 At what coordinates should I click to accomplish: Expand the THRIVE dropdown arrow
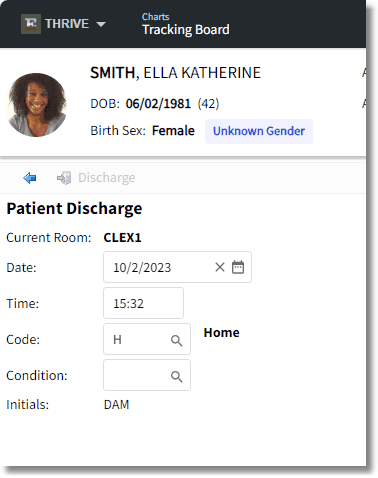[101, 24]
